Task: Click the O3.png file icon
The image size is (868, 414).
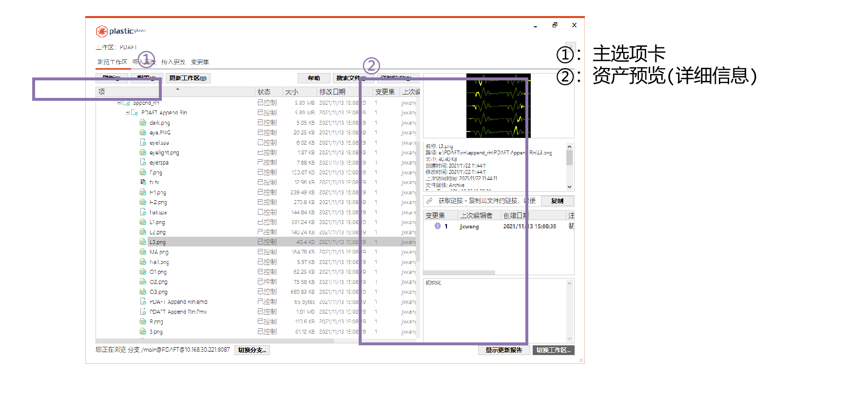Action: (x=143, y=292)
